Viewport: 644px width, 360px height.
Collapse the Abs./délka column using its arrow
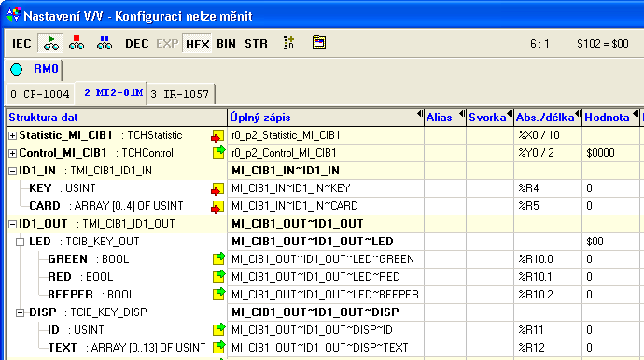578,113
